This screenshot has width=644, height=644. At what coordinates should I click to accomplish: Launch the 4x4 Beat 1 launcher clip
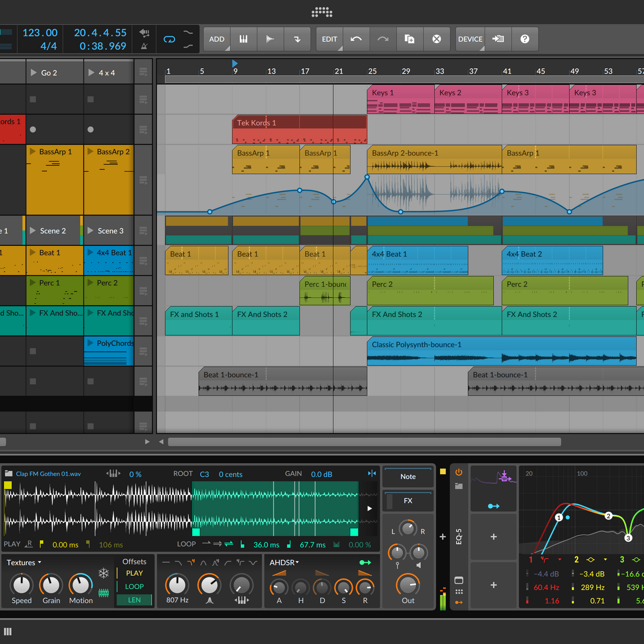point(90,252)
